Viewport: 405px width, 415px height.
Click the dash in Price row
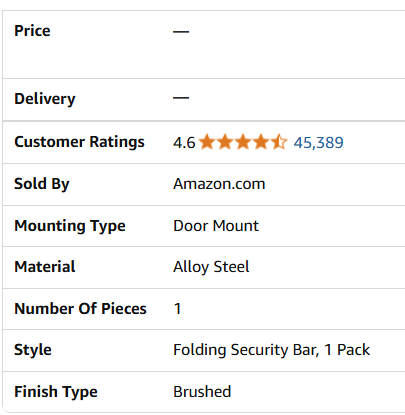(181, 32)
